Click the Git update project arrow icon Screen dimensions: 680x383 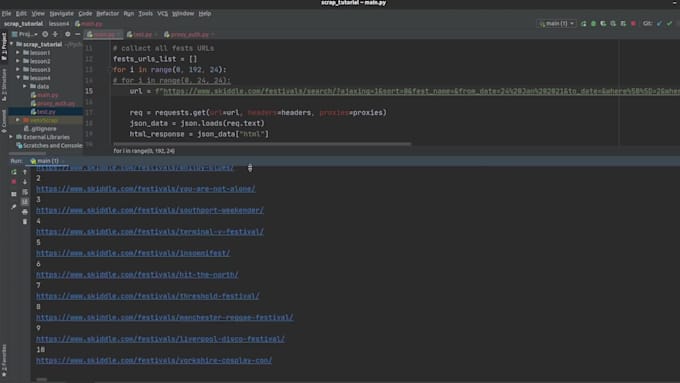[659, 23]
